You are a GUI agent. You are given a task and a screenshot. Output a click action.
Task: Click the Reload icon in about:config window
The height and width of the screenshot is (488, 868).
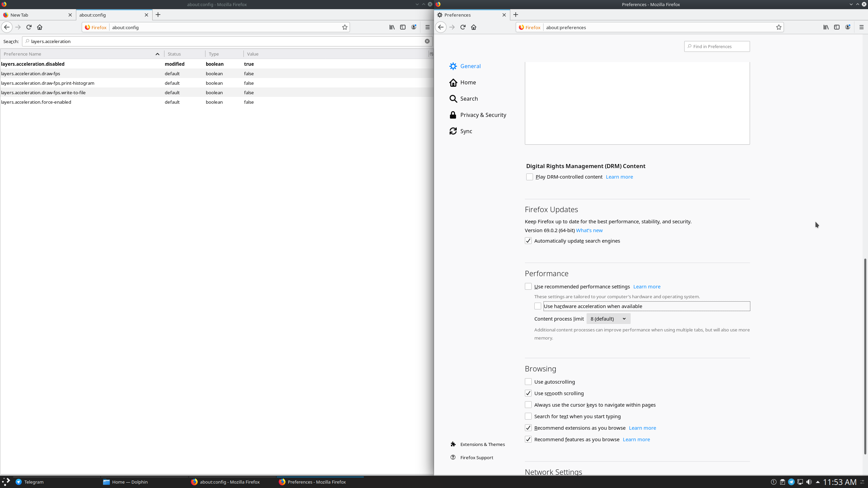tap(29, 27)
